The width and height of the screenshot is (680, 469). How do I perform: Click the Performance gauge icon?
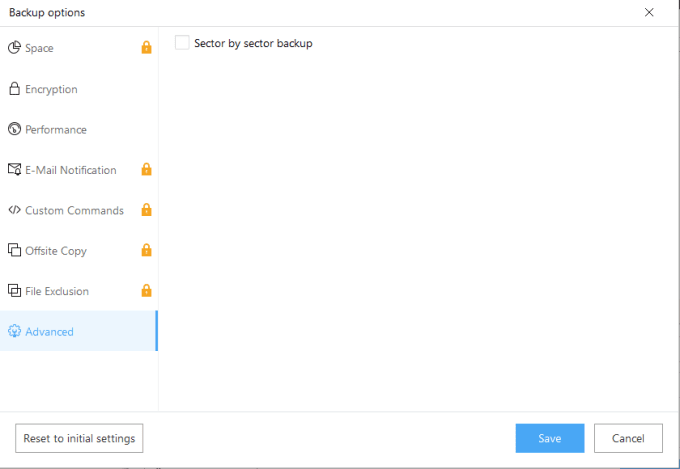tap(15, 129)
